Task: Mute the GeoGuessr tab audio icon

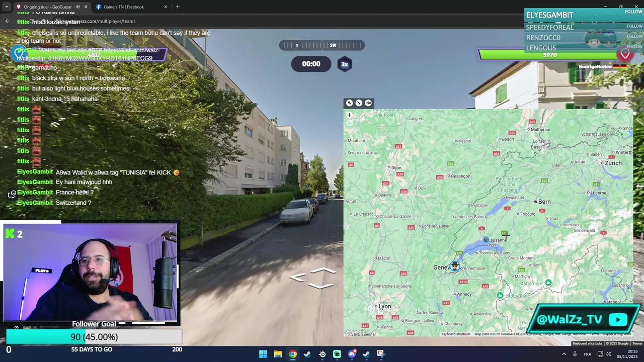Action: click(x=77, y=7)
